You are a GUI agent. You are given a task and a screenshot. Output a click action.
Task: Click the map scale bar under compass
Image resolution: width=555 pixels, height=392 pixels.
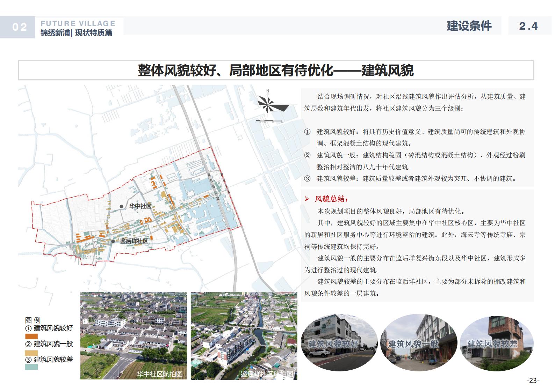coord(269,121)
